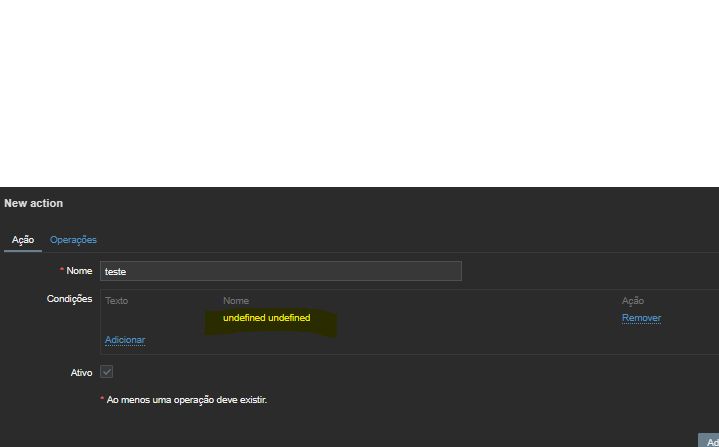Click the undefined undefined condition text
This screenshot has width=719, height=447.
click(x=266, y=318)
